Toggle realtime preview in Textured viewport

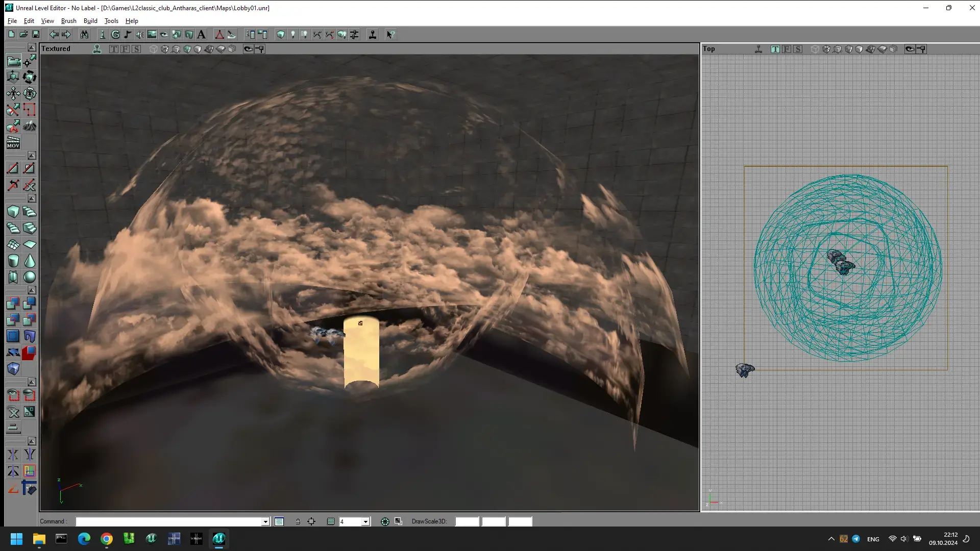(x=97, y=49)
